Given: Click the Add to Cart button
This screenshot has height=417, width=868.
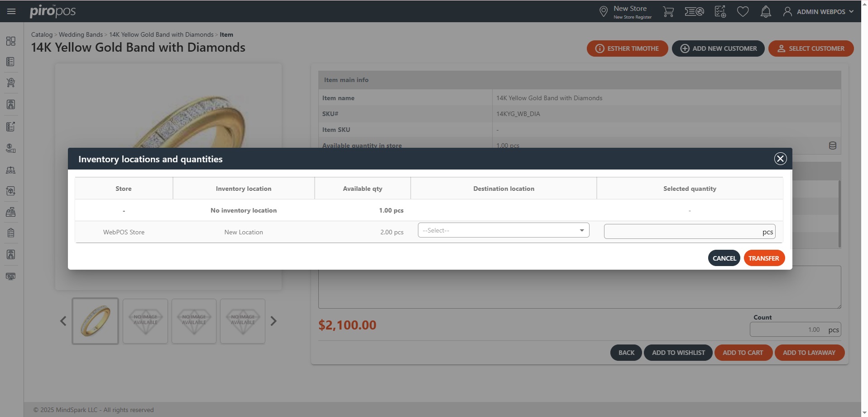Looking at the screenshot, I should [x=743, y=353].
